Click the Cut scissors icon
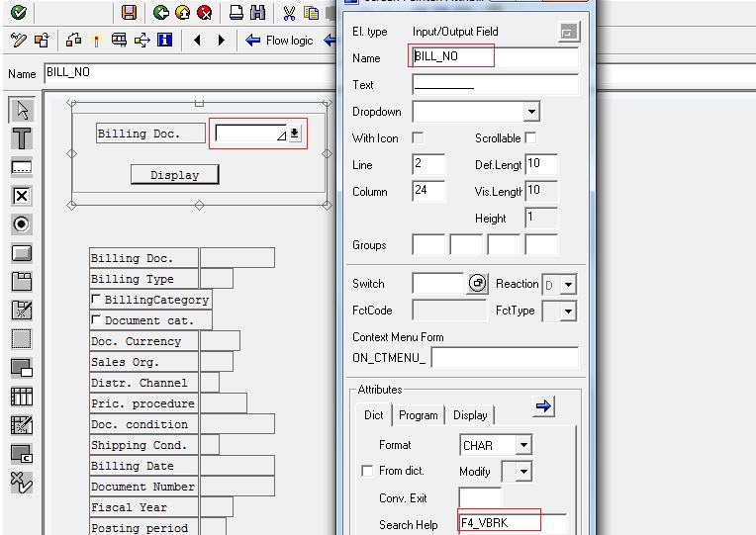The width and height of the screenshot is (756, 535). coord(289,13)
